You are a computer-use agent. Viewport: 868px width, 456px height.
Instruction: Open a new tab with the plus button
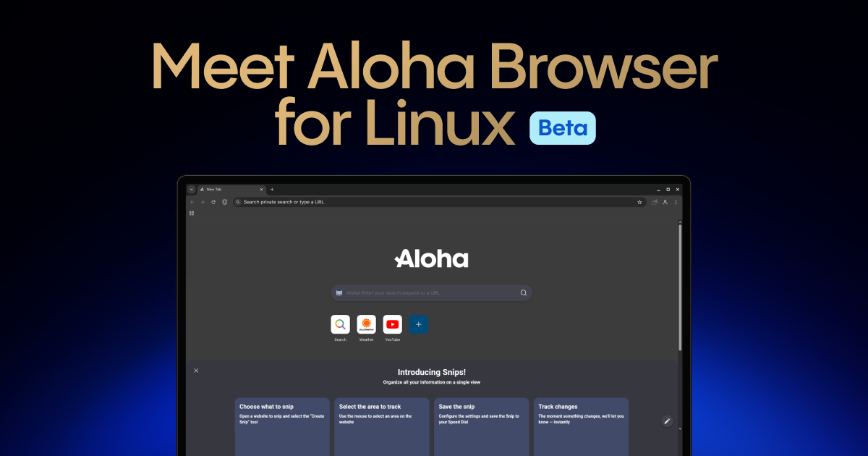pos(272,189)
